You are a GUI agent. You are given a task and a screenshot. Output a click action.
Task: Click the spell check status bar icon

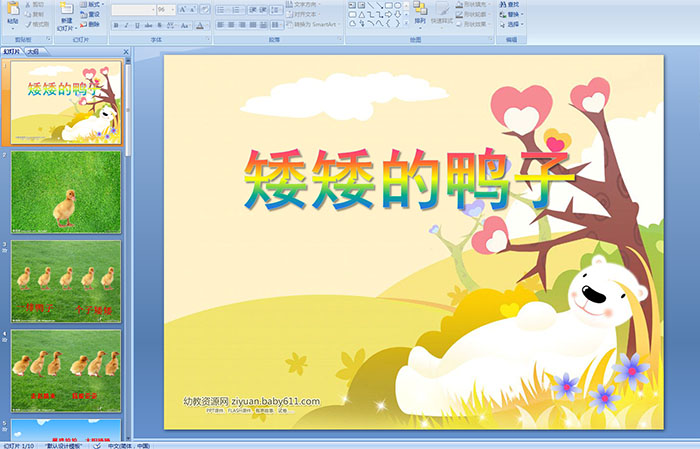tap(97, 445)
